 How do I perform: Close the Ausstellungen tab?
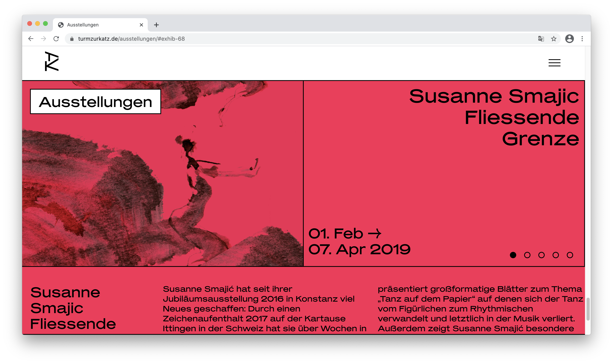[141, 25]
